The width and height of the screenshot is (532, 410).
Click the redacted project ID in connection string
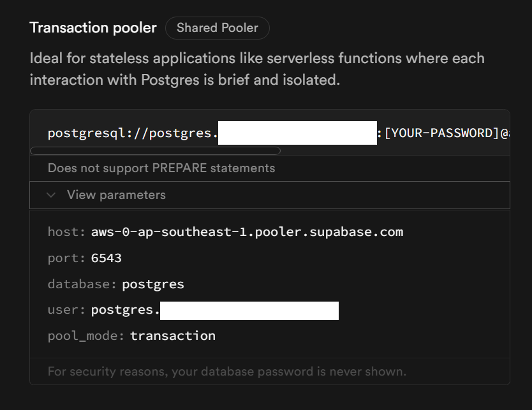point(297,133)
